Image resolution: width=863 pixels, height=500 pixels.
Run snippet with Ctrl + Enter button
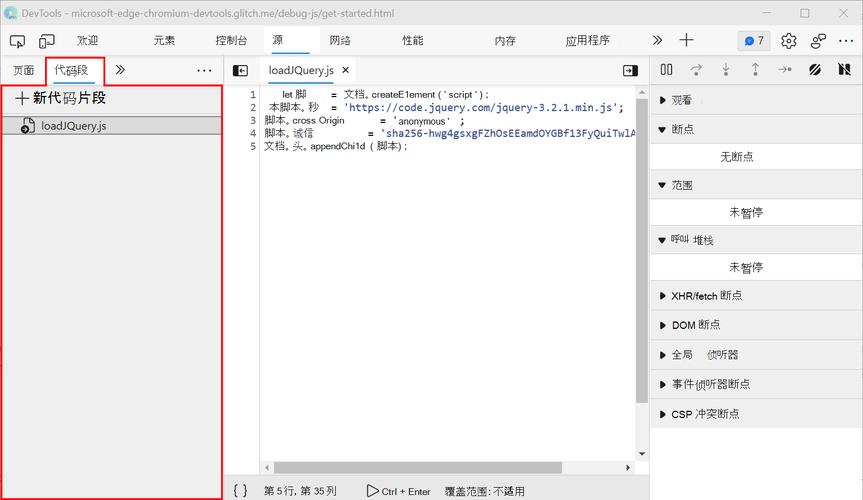coord(398,491)
